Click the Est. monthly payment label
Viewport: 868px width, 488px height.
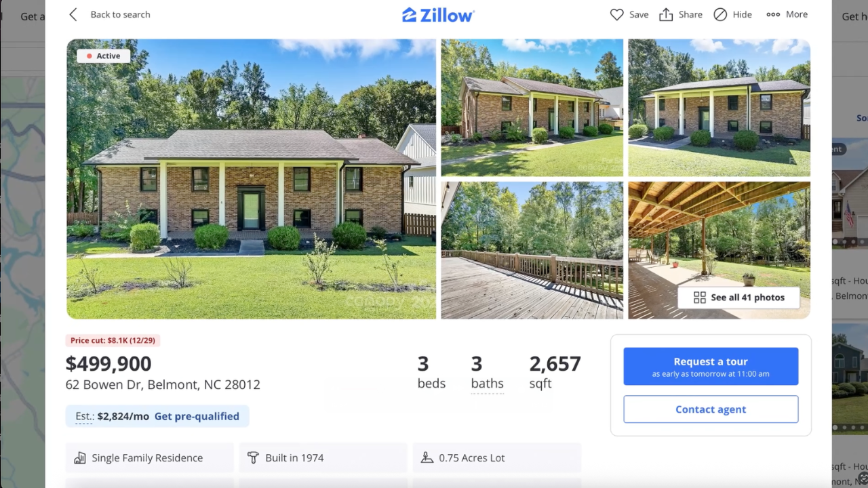tap(84, 416)
